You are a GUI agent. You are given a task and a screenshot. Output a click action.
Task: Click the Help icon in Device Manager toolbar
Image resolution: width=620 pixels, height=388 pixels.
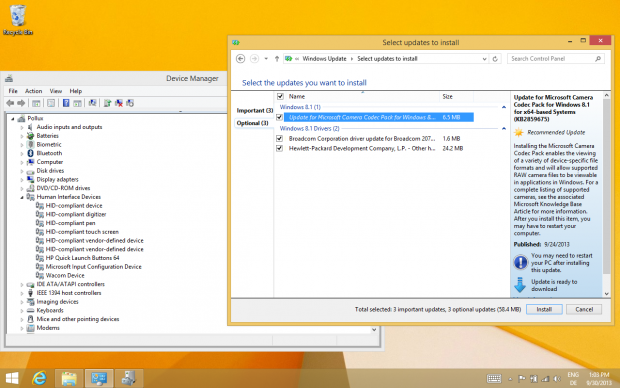point(66,103)
